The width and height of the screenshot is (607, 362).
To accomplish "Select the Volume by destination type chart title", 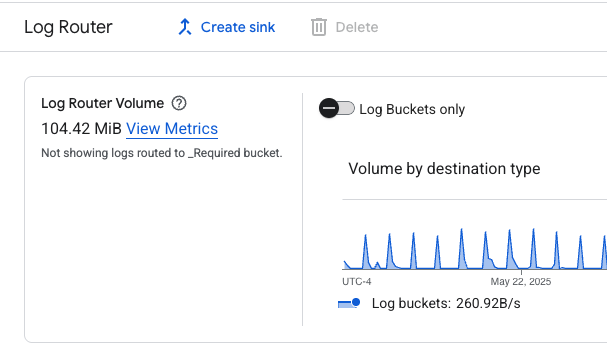I will point(444,169).
